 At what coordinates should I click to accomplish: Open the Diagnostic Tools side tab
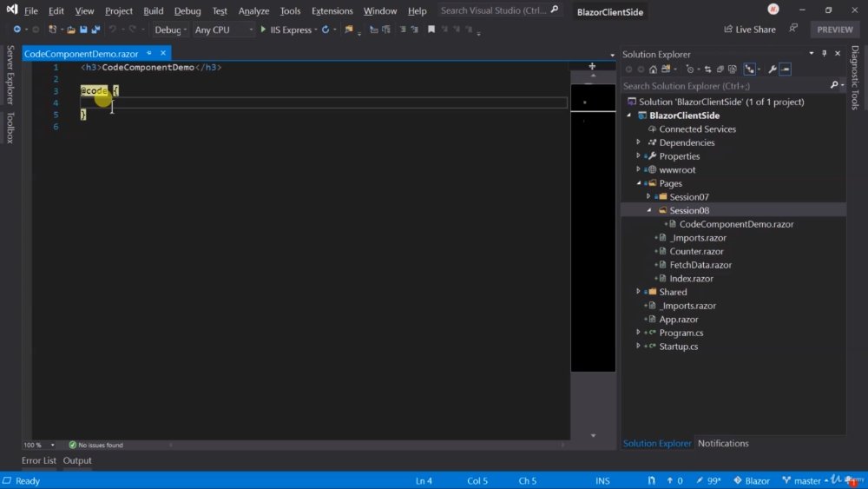[855, 77]
